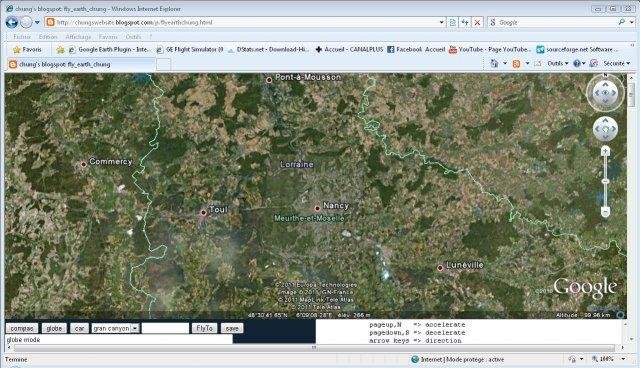Image resolution: width=640 pixels, height=368 pixels.
Task: Open the gran canyon location dropdown
Action: point(116,328)
